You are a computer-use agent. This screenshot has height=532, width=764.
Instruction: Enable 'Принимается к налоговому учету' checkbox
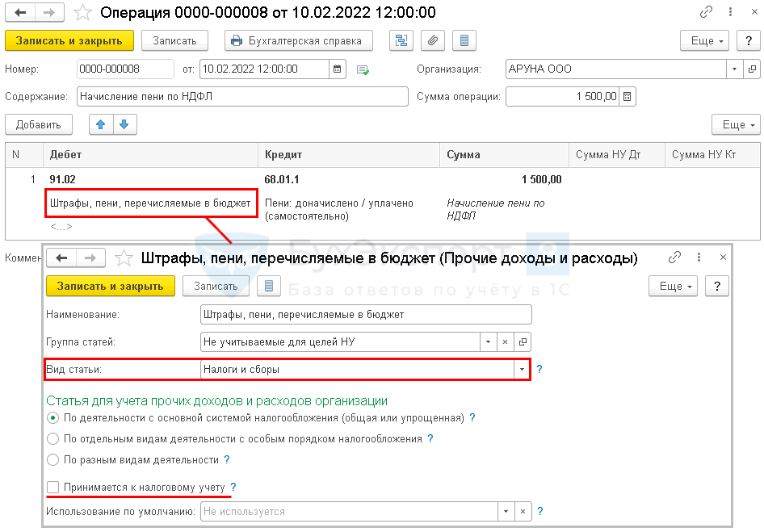tap(53, 488)
